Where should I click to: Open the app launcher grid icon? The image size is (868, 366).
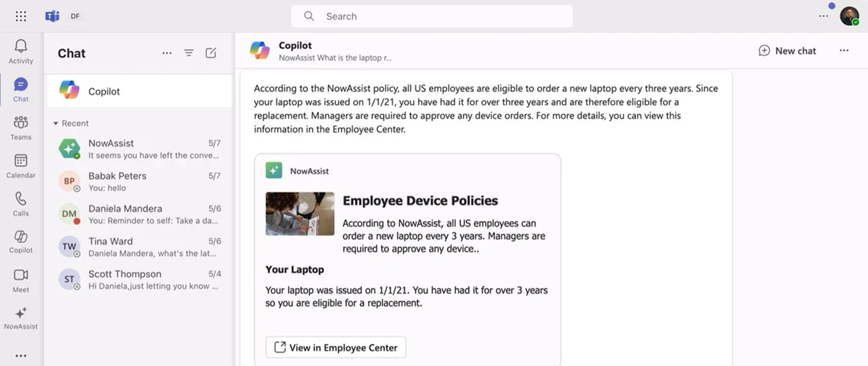[x=21, y=16]
